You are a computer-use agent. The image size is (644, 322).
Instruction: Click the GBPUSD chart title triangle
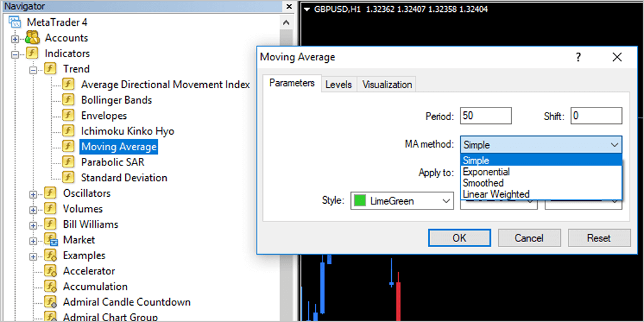(x=306, y=9)
